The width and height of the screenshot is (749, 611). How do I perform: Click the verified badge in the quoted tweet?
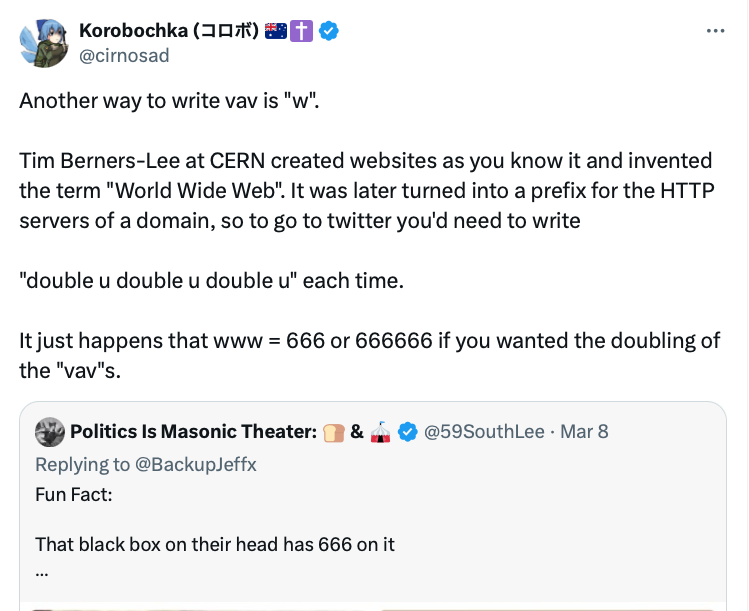click(x=407, y=432)
